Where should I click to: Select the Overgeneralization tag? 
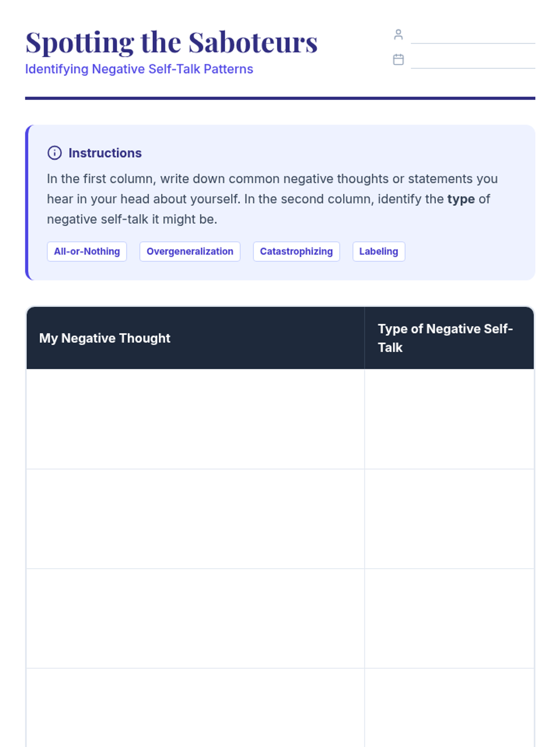190,251
